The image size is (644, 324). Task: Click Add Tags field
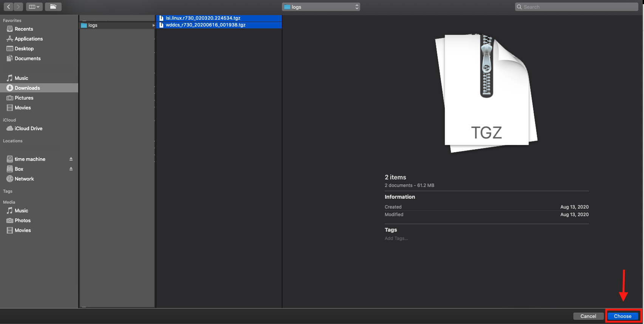396,238
